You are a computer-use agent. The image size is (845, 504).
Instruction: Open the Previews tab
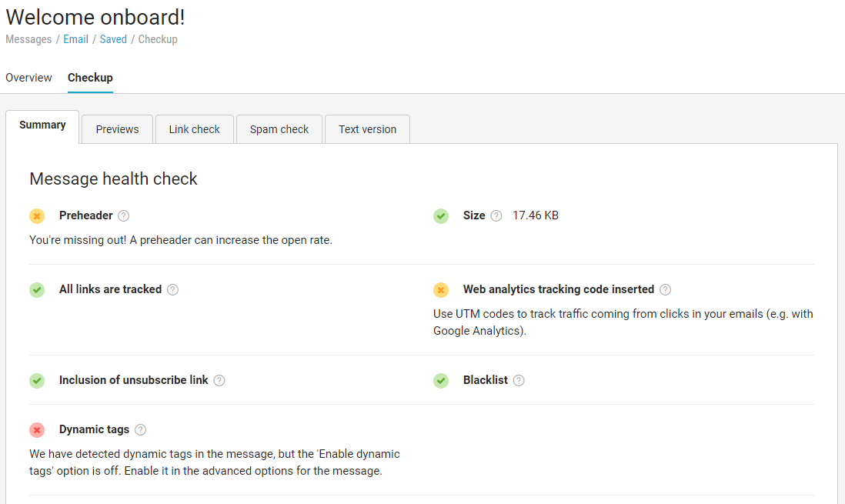pyautogui.click(x=117, y=129)
